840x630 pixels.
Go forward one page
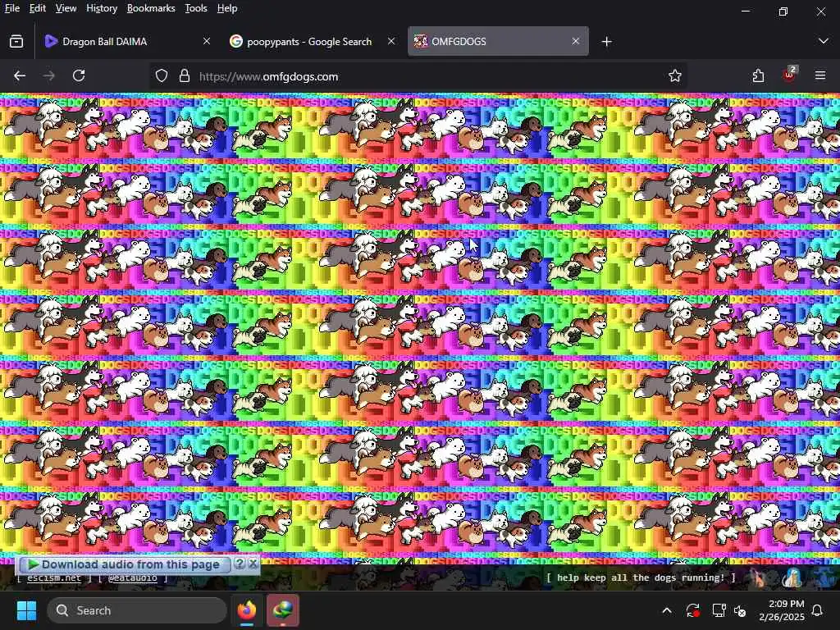[48, 76]
